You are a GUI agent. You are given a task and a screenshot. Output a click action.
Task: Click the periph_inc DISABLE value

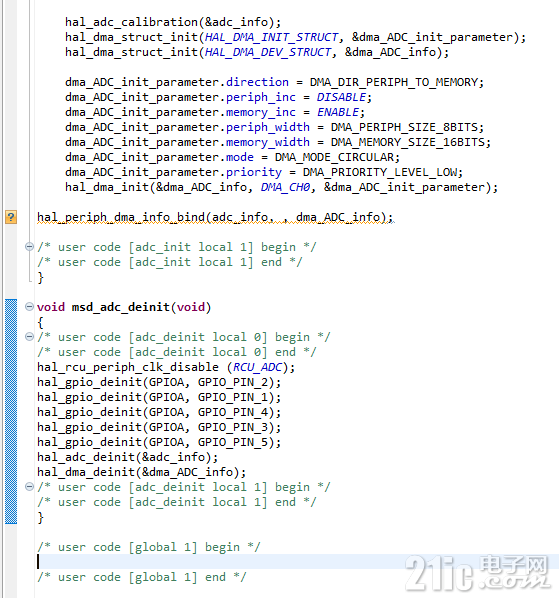(x=341, y=97)
